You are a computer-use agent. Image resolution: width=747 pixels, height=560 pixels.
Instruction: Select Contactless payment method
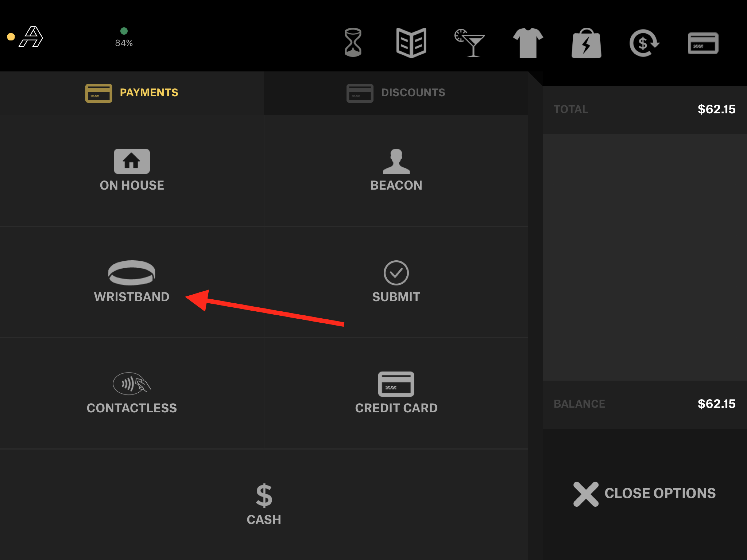coord(132,393)
